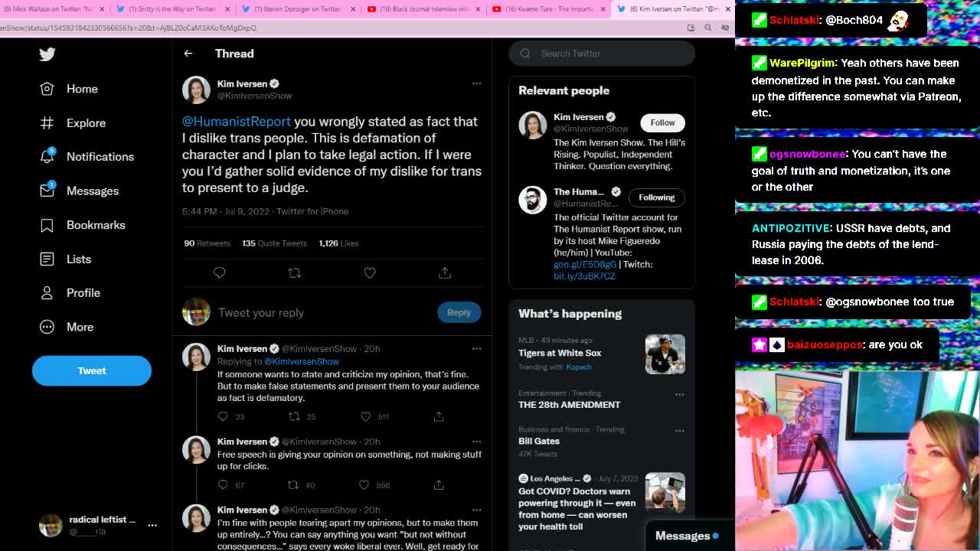Click retweet icon under main tweet
Viewport: 980px width, 551px height.
295,272
